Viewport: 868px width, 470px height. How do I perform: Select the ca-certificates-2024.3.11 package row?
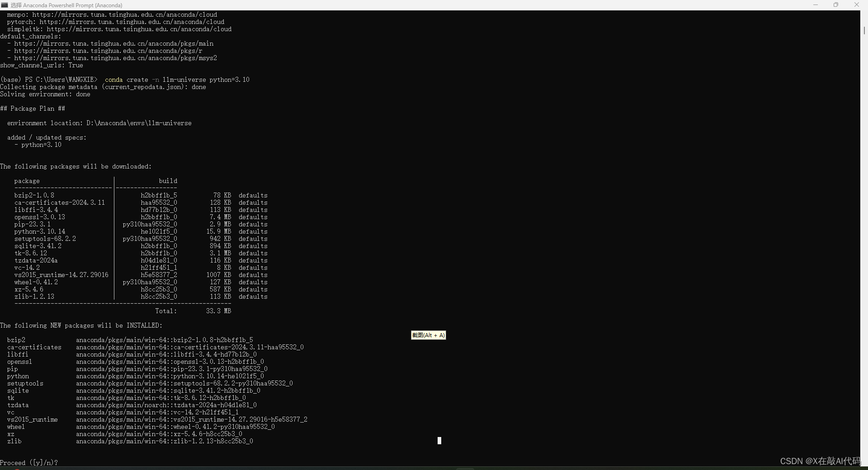point(141,202)
